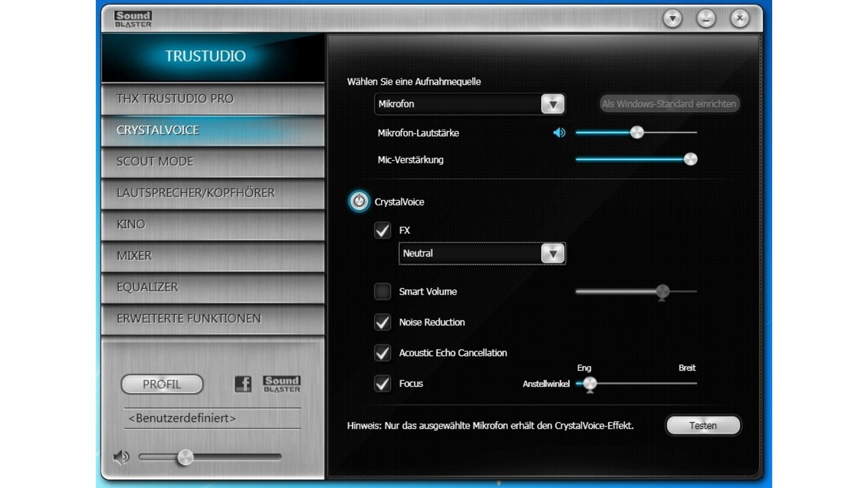Click the CrystalVoice label text

click(x=400, y=202)
